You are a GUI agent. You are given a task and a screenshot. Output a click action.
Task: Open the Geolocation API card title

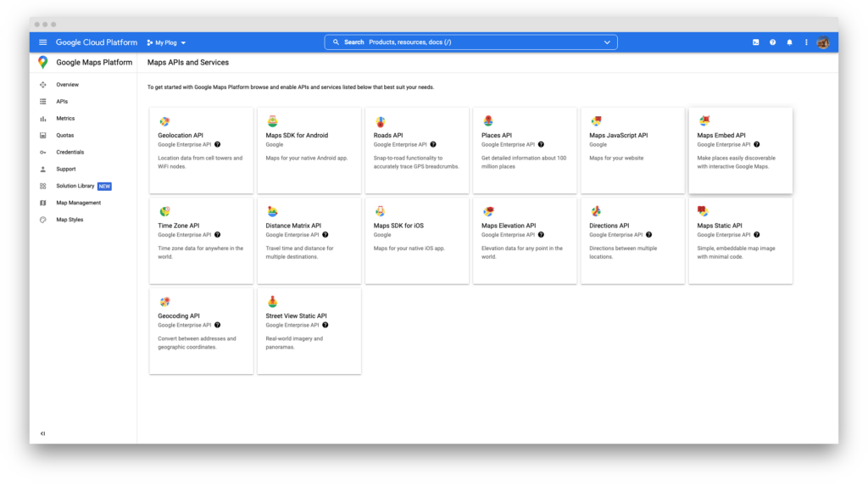(x=181, y=135)
